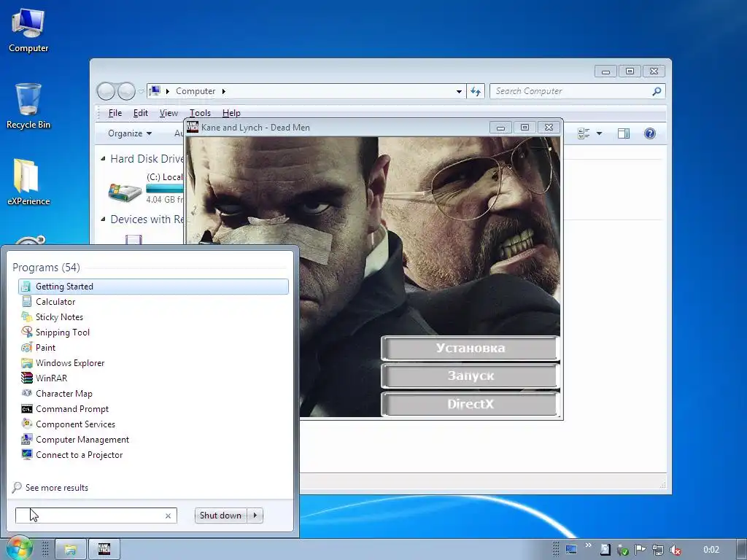
Task: Clear the Start menu search box
Action: pyautogui.click(x=168, y=516)
